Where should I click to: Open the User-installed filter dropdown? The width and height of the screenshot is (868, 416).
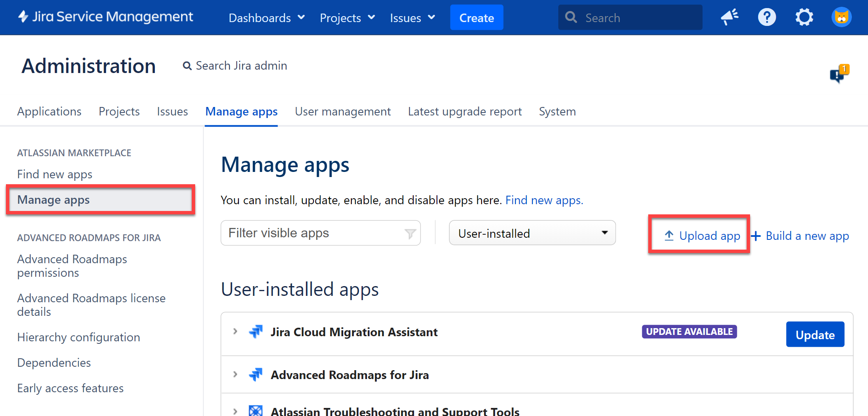click(x=532, y=233)
